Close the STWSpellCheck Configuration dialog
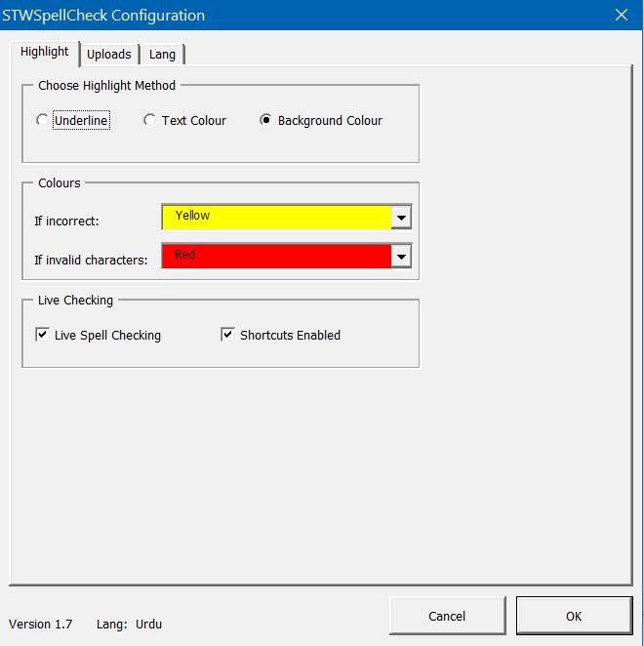644x646 pixels. pyautogui.click(x=621, y=15)
